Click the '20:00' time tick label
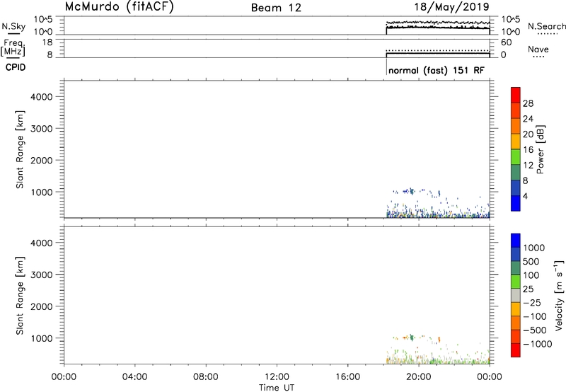The image size is (566, 392). pos(419,377)
